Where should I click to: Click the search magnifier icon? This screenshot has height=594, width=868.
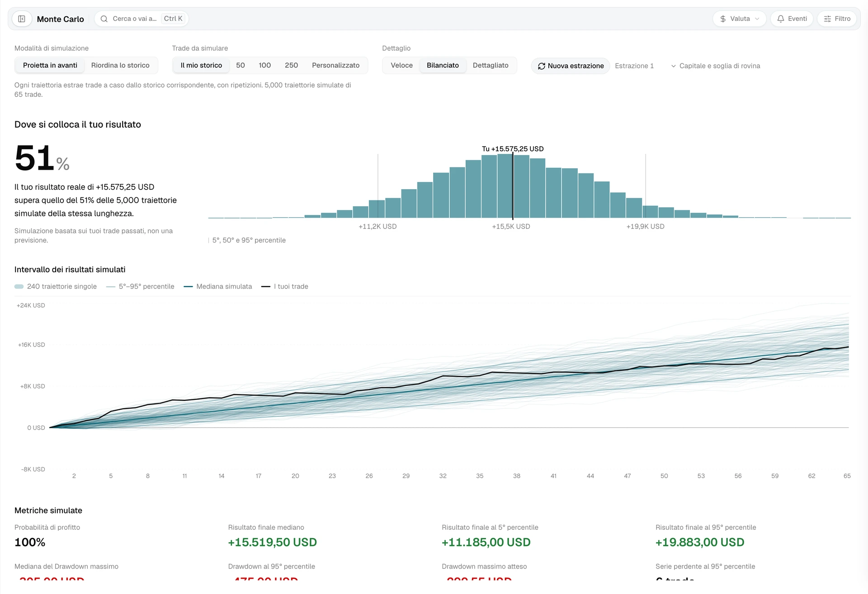[x=104, y=19]
